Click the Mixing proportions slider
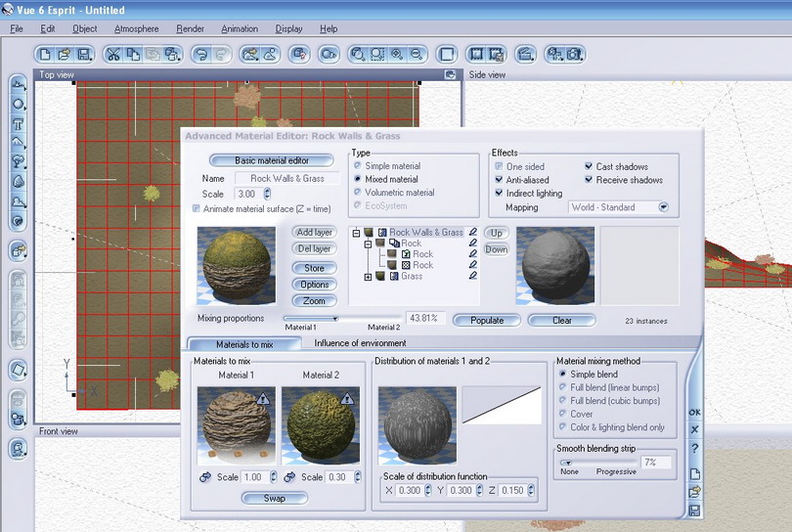792x532 pixels. [342, 318]
